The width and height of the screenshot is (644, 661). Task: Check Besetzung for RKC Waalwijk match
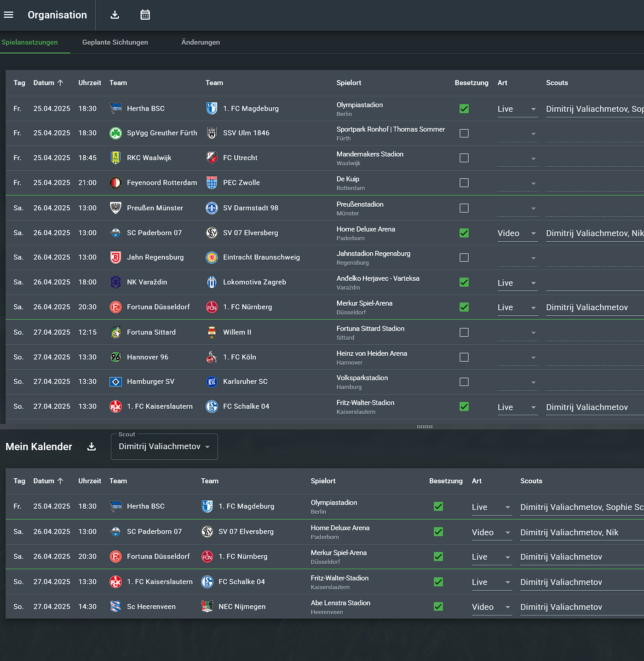click(464, 158)
